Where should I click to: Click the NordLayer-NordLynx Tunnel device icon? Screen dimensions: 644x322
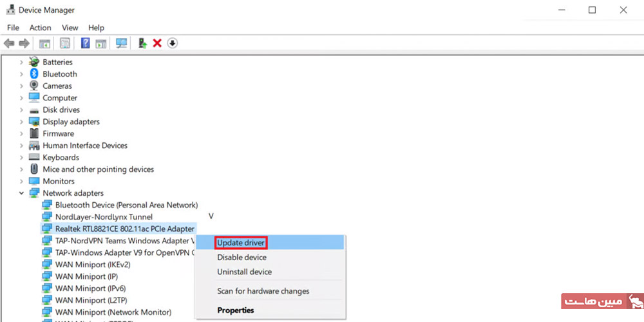47,216
